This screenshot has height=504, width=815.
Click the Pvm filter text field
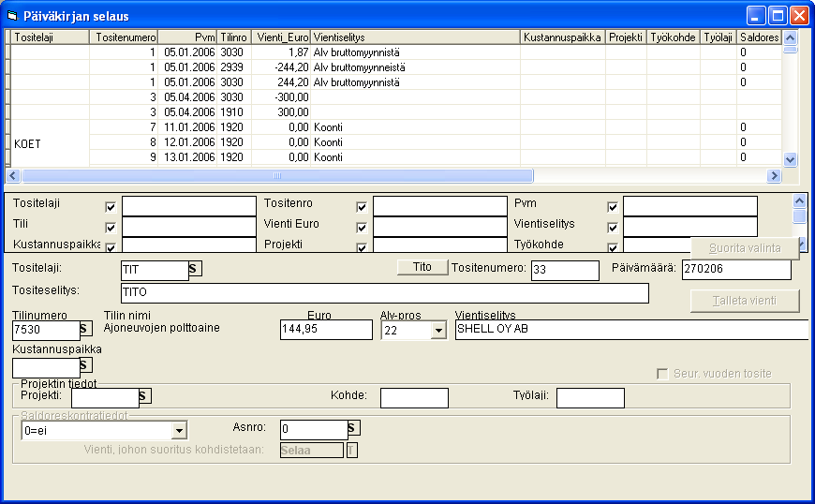[690, 206]
